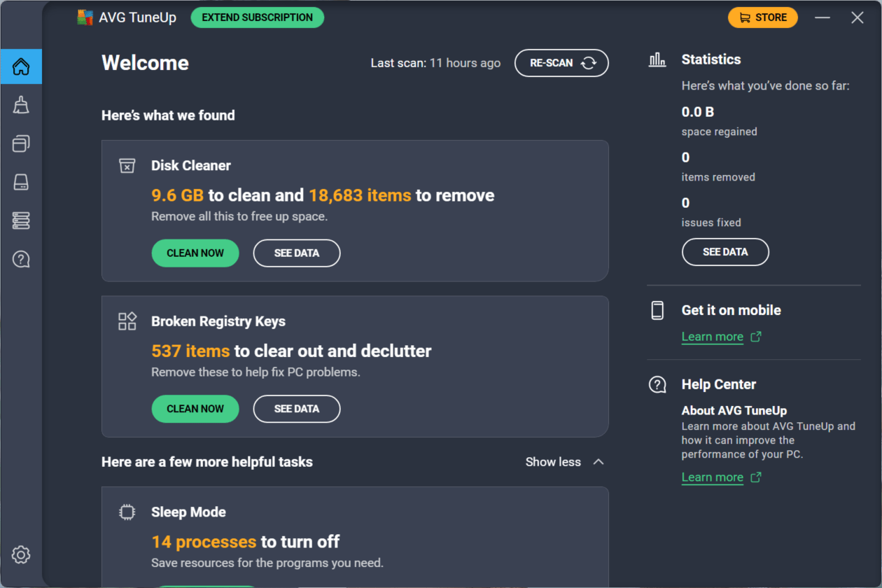Open the stacked windows sidebar icon
The height and width of the screenshot is (588, 882).
[x=21, y=143]
